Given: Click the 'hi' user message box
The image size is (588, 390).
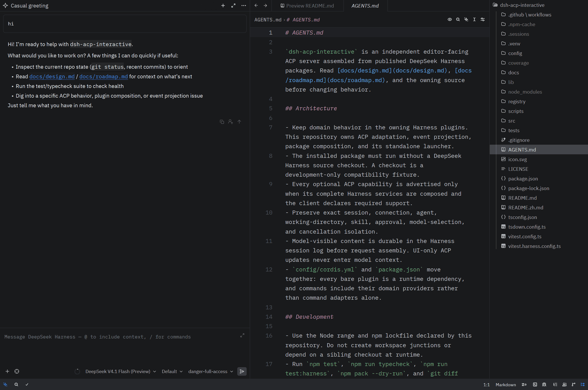Looking at the screenshot, I should coord(125,24).
